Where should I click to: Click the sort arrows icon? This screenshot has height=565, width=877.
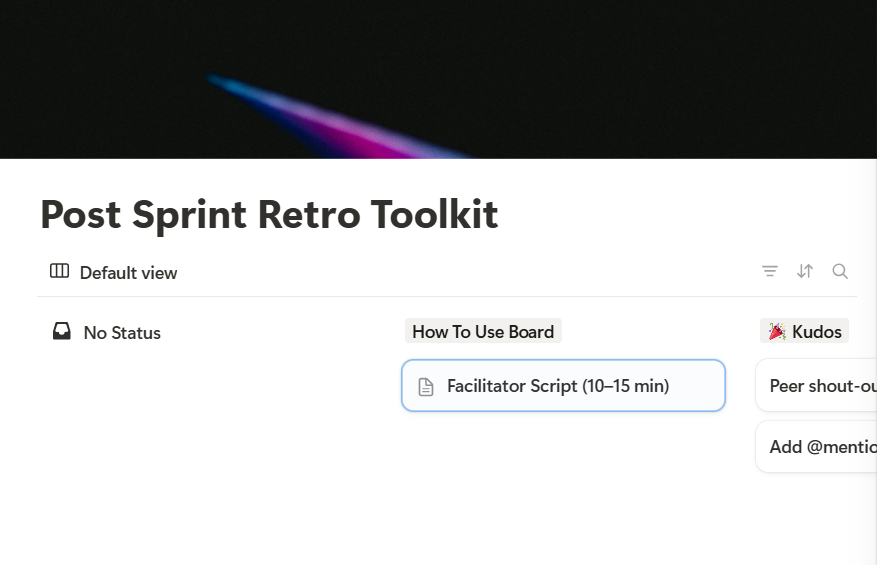[805, 271]
